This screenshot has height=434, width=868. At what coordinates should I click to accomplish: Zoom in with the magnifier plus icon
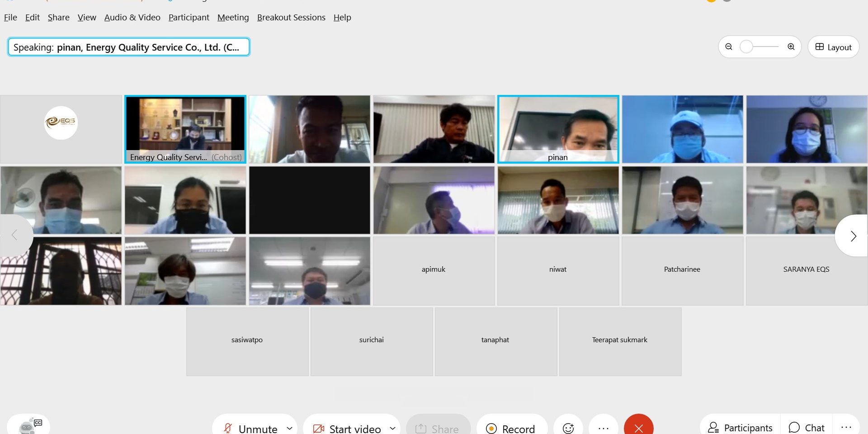tap(791, 47)
